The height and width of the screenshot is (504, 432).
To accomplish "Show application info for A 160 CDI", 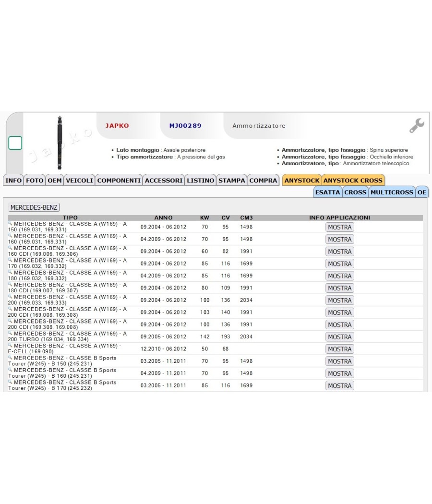I will coord(340,252).
